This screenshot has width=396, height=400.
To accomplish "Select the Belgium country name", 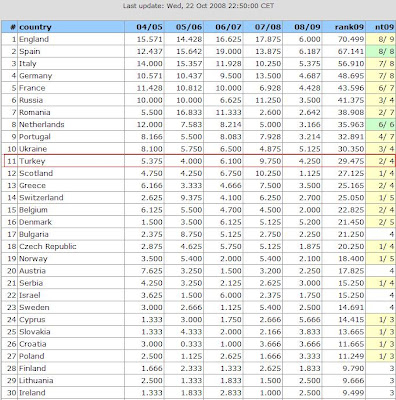I will pos(33,210).
